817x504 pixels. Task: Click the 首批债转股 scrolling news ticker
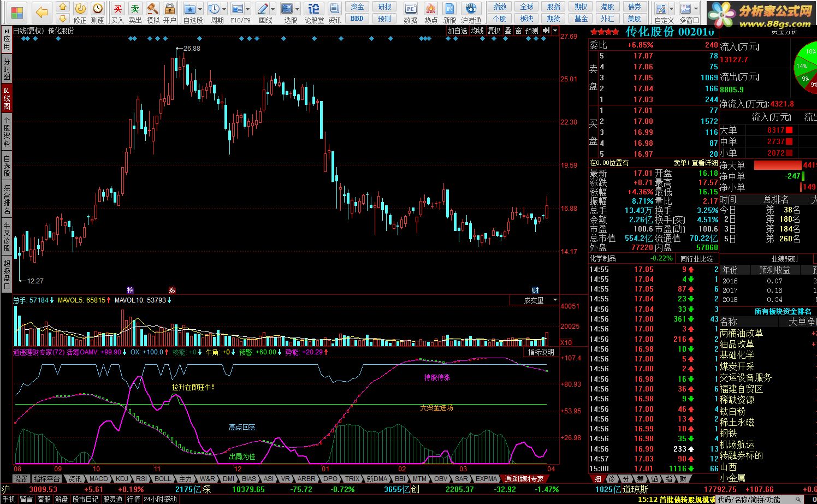676,499
